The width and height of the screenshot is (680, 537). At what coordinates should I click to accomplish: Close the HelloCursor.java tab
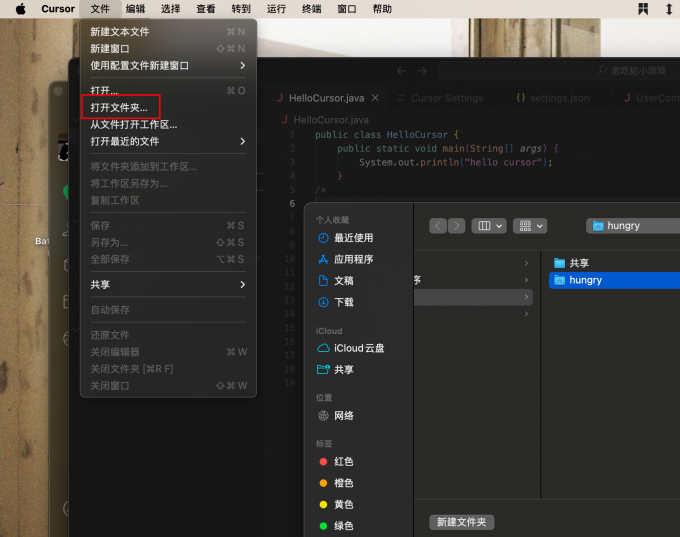coord(376,98)
